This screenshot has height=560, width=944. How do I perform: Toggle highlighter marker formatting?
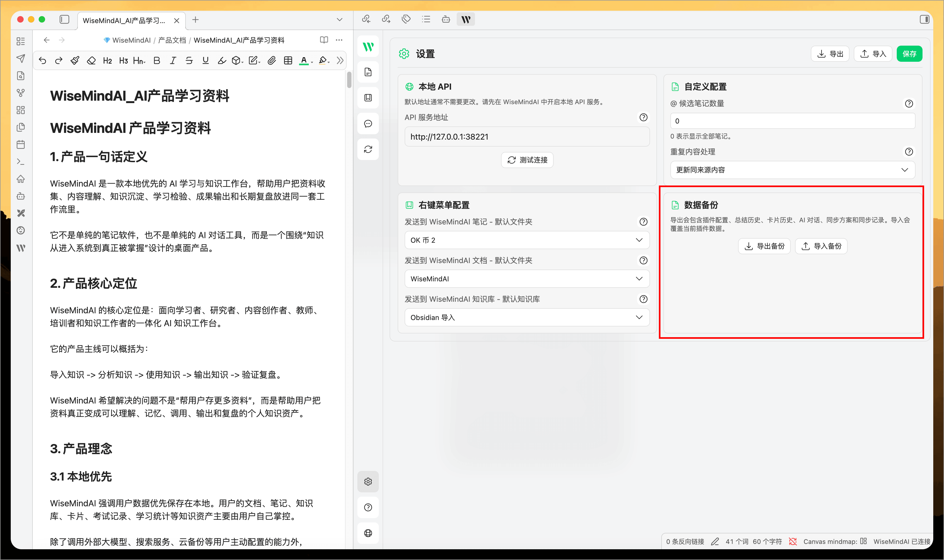click(222, 60)
